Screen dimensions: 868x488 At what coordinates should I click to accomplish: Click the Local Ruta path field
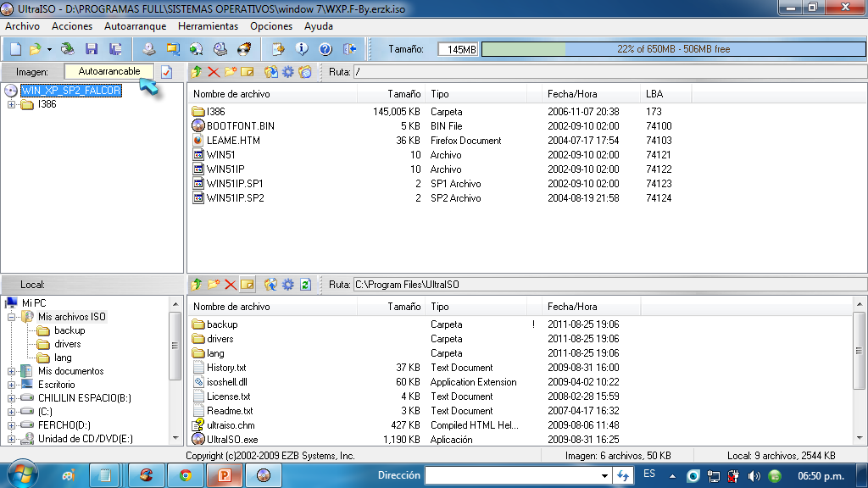click(x=610, y=285)
